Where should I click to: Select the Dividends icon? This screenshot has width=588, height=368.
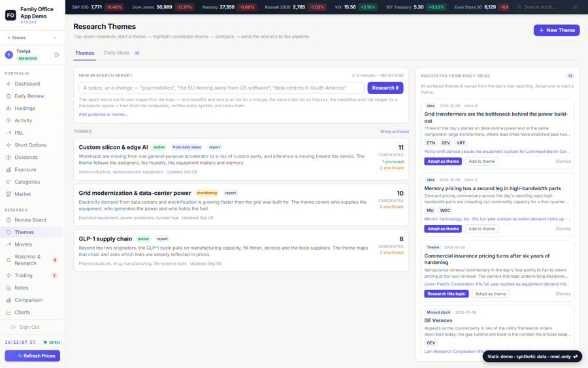click(x=8, y=157)
